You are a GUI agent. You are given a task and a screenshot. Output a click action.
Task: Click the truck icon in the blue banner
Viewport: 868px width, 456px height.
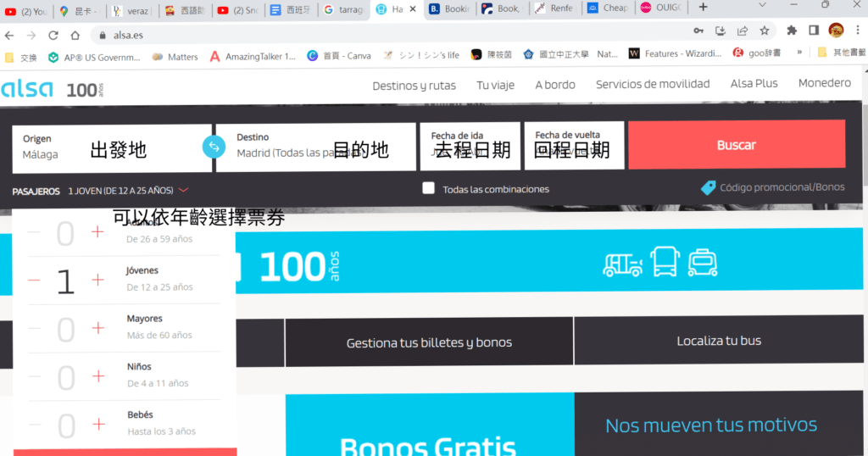623,264
